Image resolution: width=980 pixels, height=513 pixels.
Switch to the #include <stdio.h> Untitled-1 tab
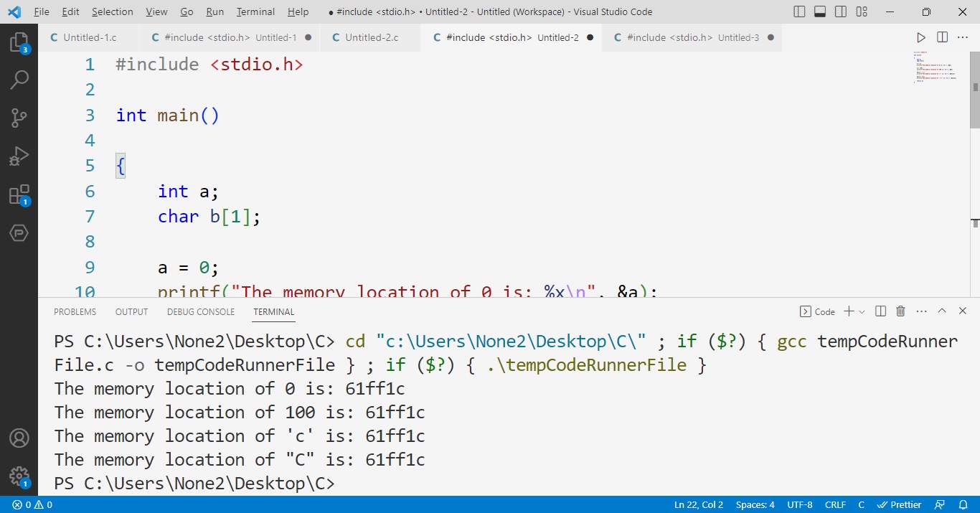click(230, 37)
